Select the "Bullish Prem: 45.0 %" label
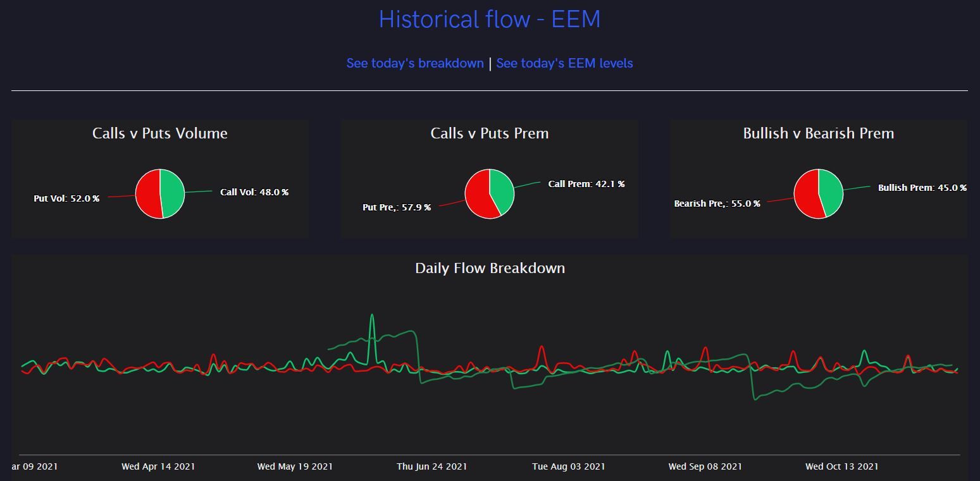The image size is (980, 481). (x=922, y=188)
